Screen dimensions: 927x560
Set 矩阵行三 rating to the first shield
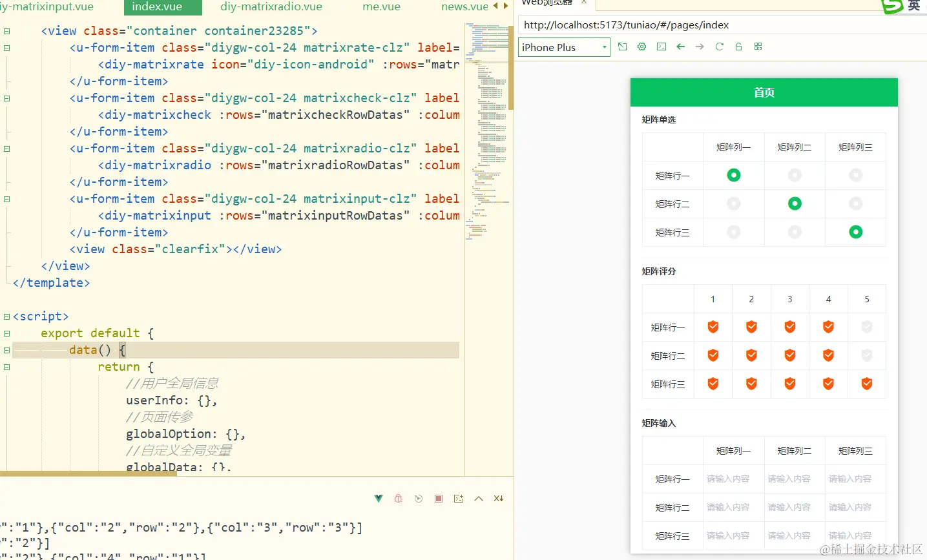[x=713, y=384]
